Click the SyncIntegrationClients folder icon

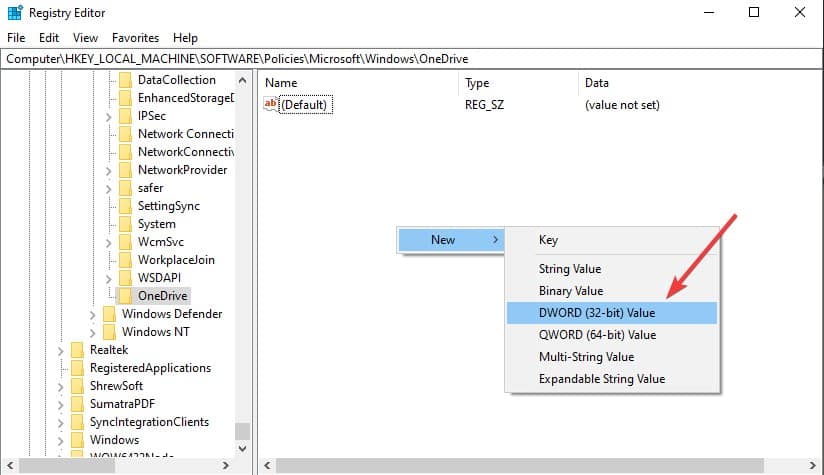(x=77, y=421)
